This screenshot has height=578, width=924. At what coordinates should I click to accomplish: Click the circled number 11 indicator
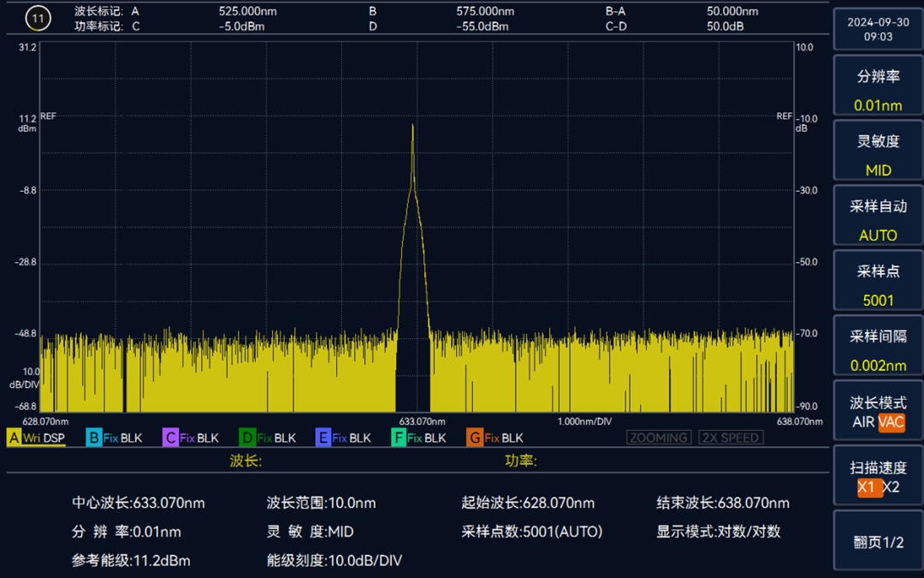(x=37, y=17)
